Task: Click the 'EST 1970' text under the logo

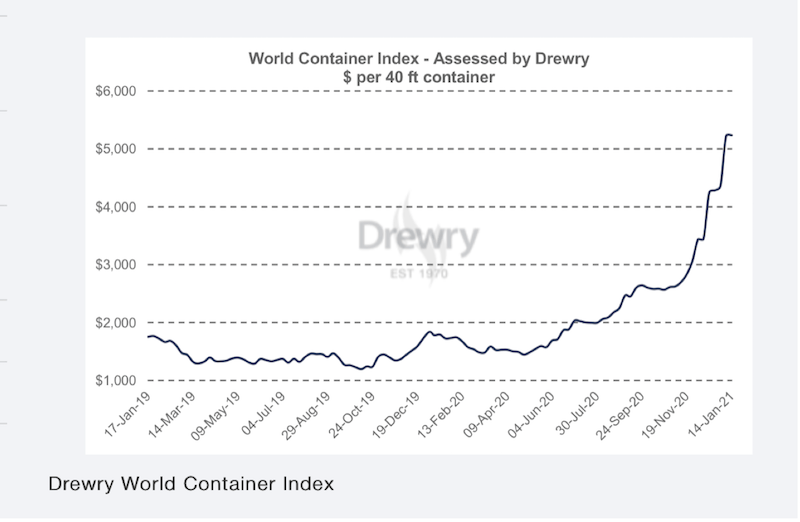Action: 418,273
